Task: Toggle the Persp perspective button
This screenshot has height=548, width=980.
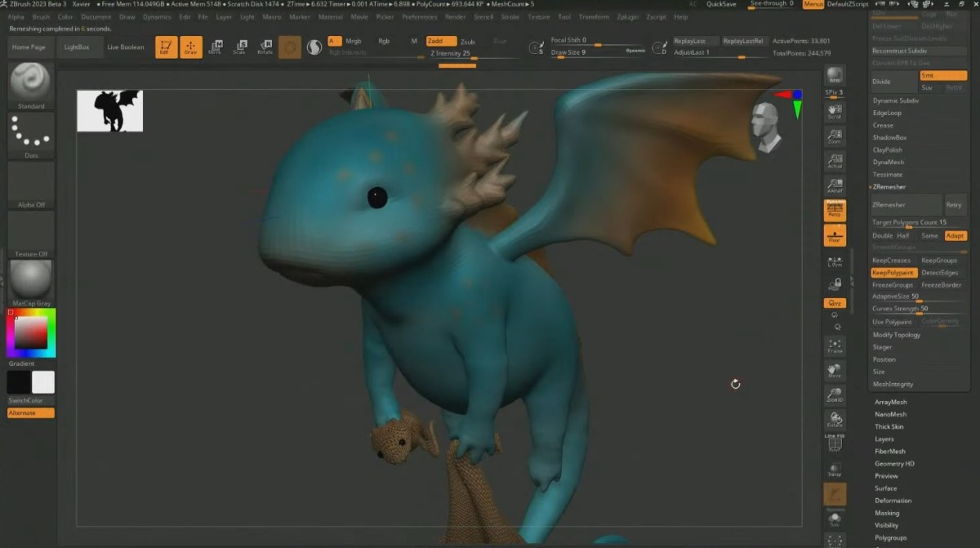Action: coord(835,211)
